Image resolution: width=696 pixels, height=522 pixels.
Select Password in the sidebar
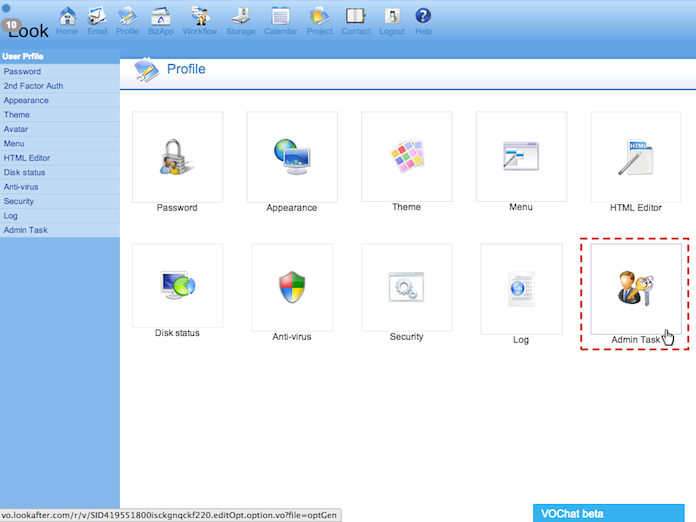pyautogui.click(x=60, y=71)
